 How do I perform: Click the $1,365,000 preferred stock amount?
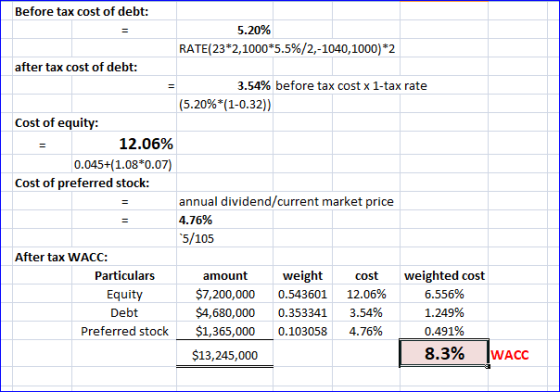[225, 331]
